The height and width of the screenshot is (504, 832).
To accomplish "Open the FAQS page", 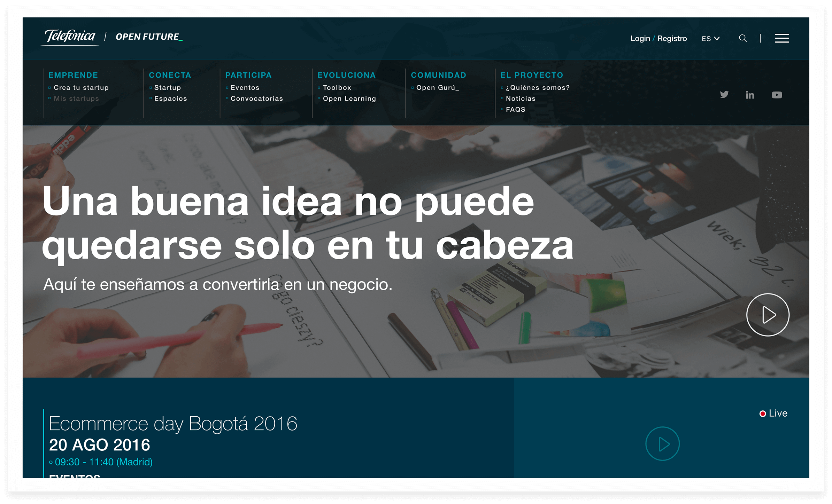I will [516, 109].
